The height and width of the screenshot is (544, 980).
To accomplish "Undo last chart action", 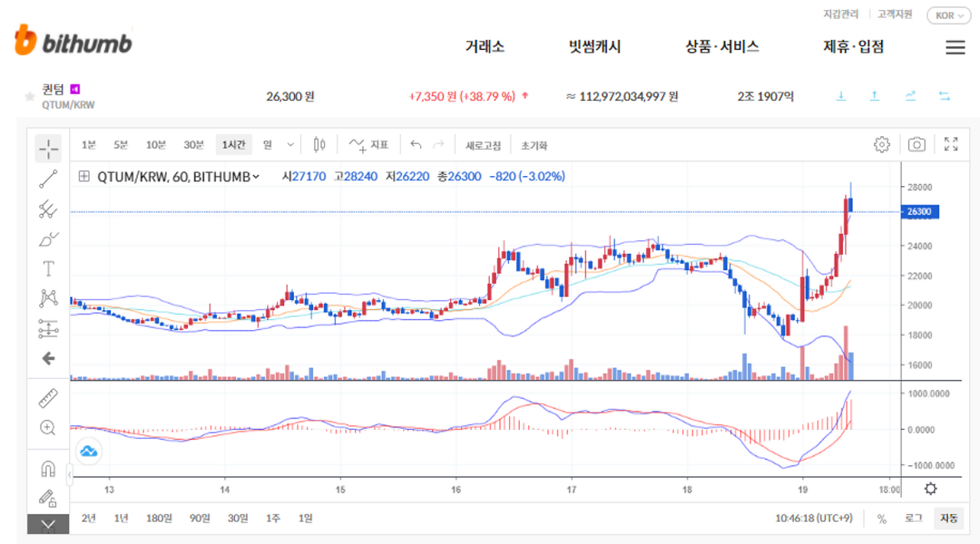I will pos(416,145).
